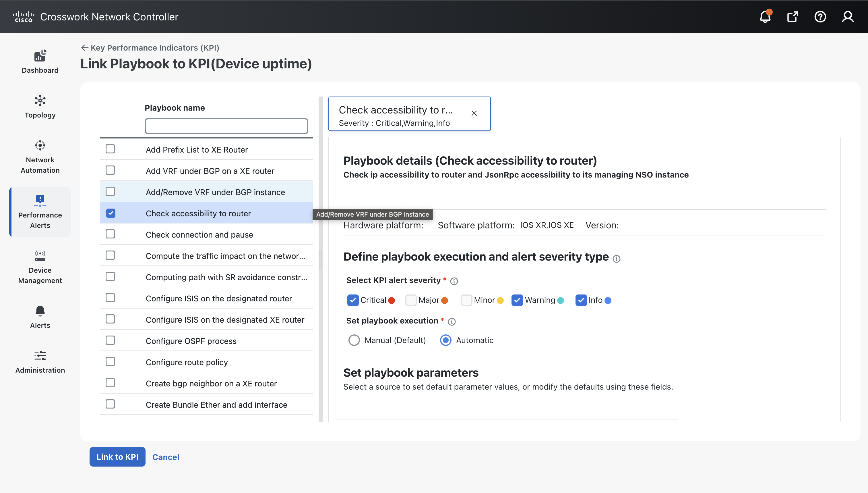Open the Dashboard panel
The height and width of the screenshot is (493, 868).
click(x=40, y=62)
